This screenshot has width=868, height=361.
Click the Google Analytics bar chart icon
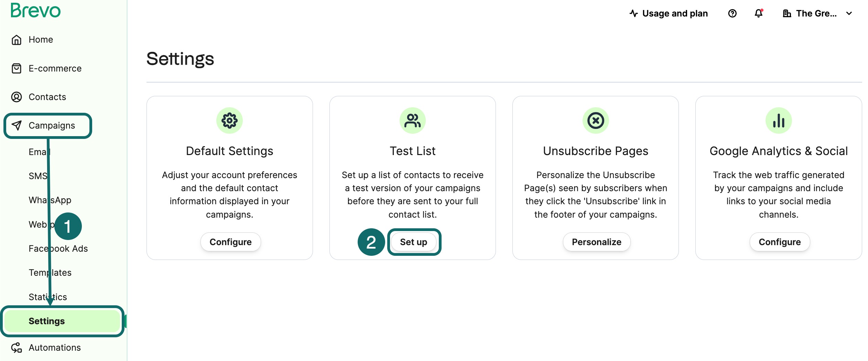778,121
